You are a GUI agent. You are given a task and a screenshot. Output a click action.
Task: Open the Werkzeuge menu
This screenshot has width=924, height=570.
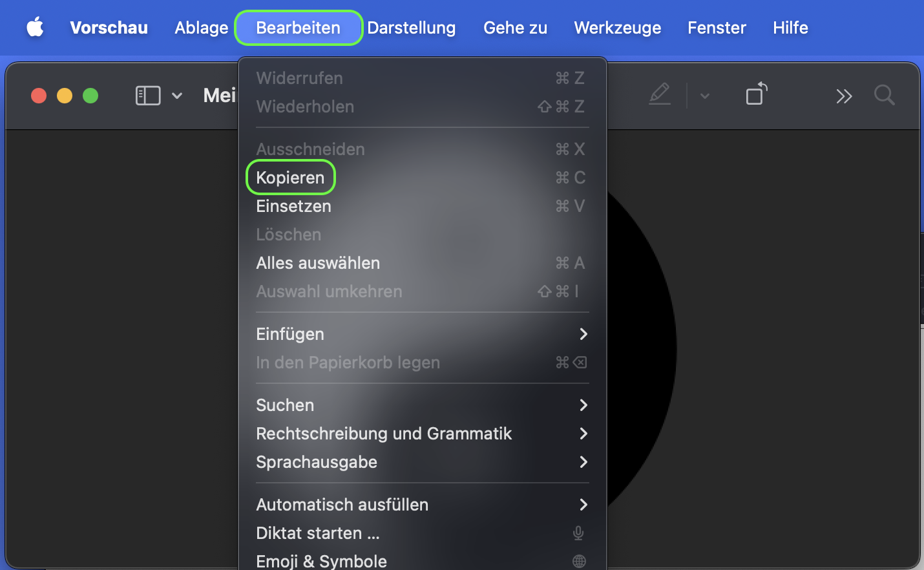617,28
